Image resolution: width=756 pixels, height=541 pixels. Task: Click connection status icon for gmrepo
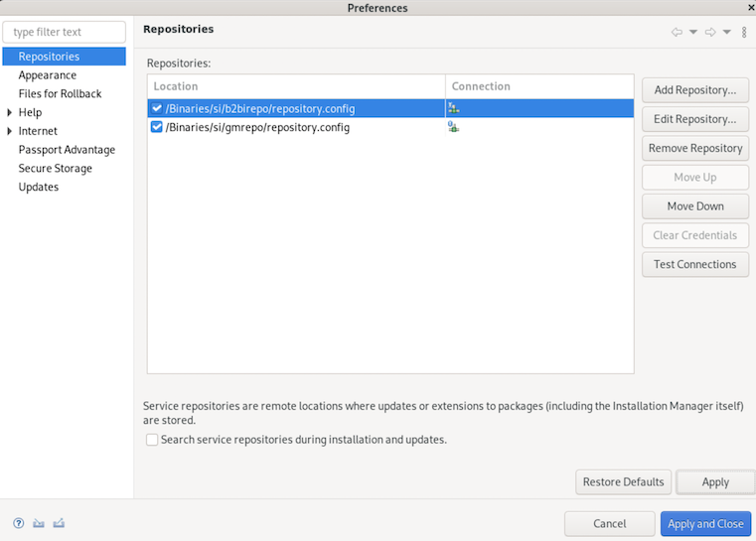coord(453,127)
